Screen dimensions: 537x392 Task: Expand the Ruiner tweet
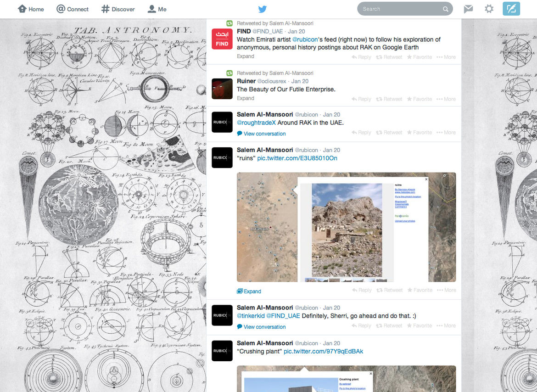point(246,98)
